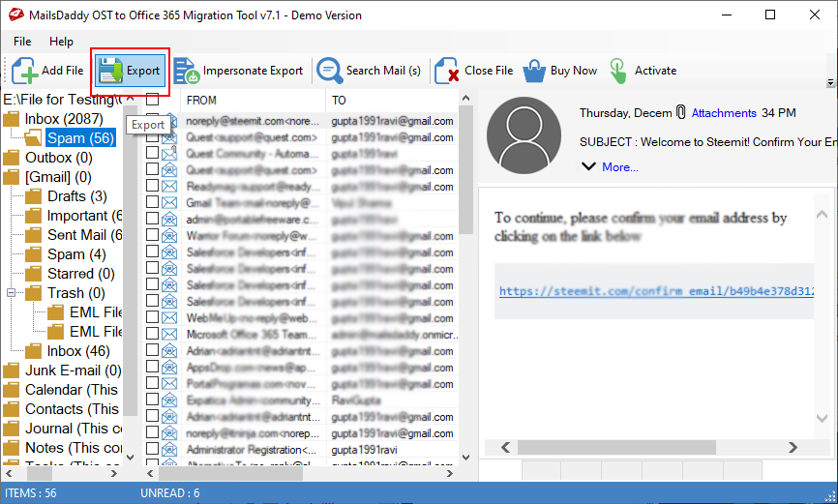This screenshot has width=838, height=504.
Task: Click the paperclip attachment icon
Action: [680, 112]
